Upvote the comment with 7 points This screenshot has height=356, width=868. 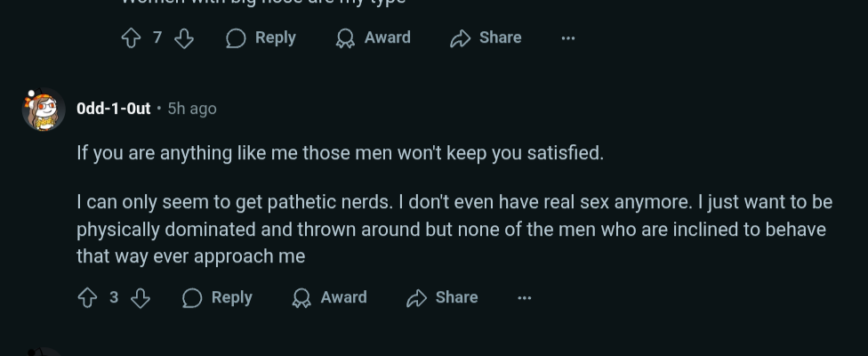click(x=132, y=38)
